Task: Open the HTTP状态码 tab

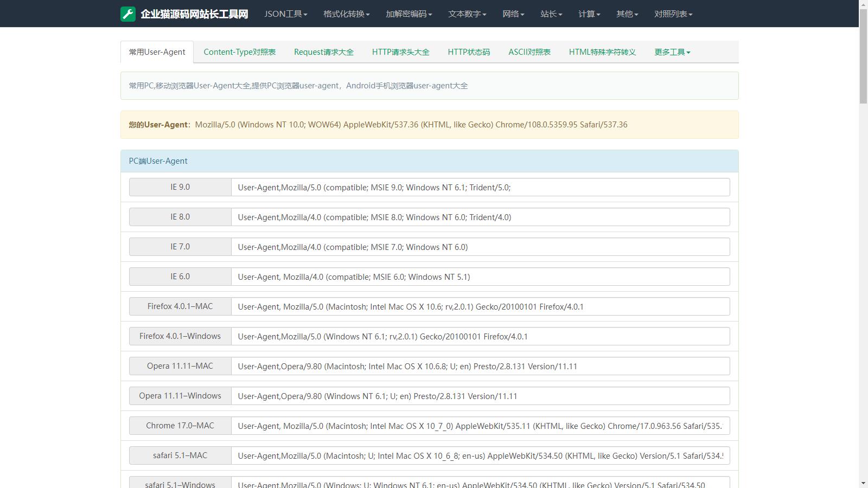Action: click(x=468, y=52)
